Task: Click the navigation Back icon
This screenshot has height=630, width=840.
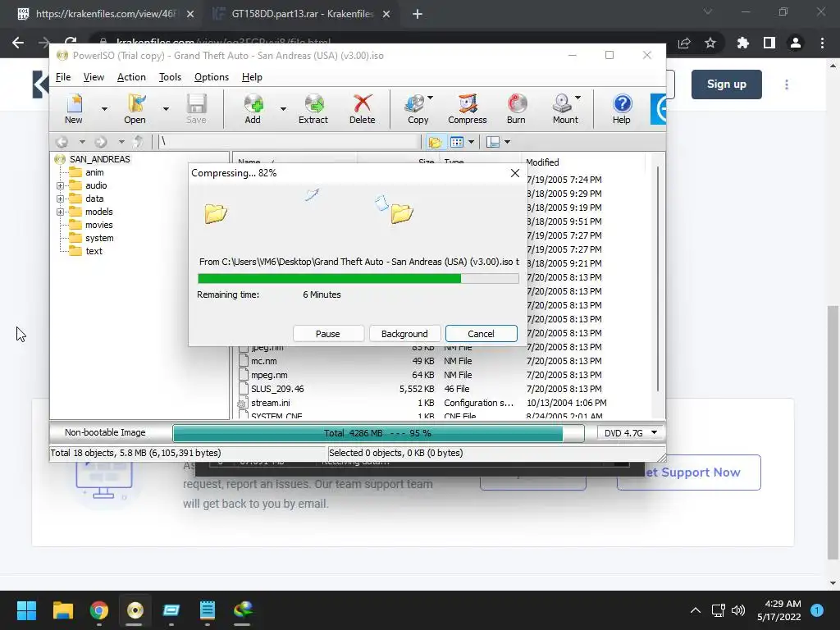Action: 62,142
